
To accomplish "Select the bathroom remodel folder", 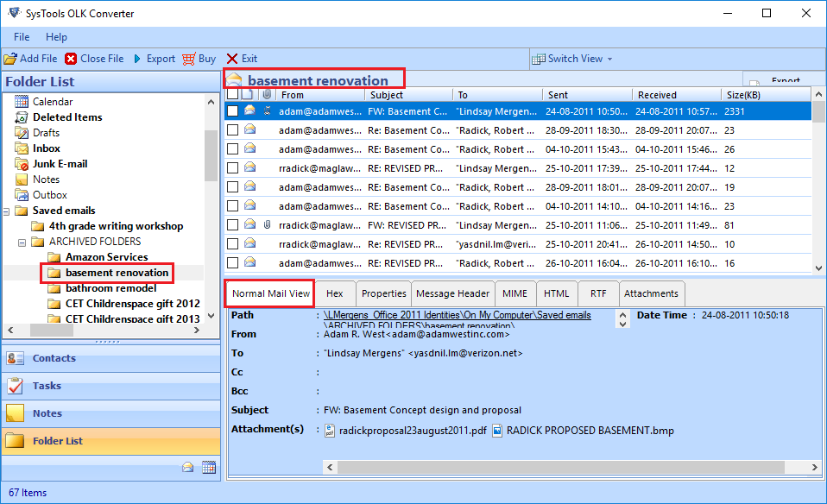I will [x=110, y=288].
